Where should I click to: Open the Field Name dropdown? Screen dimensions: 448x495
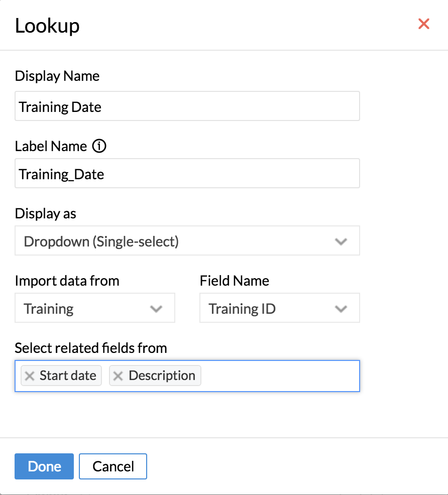click(279, 309)
